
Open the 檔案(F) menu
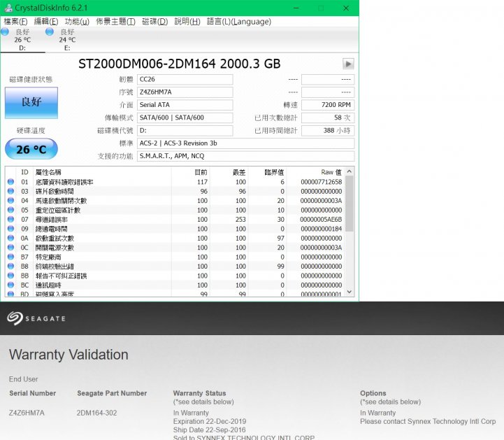coord(15,22)
